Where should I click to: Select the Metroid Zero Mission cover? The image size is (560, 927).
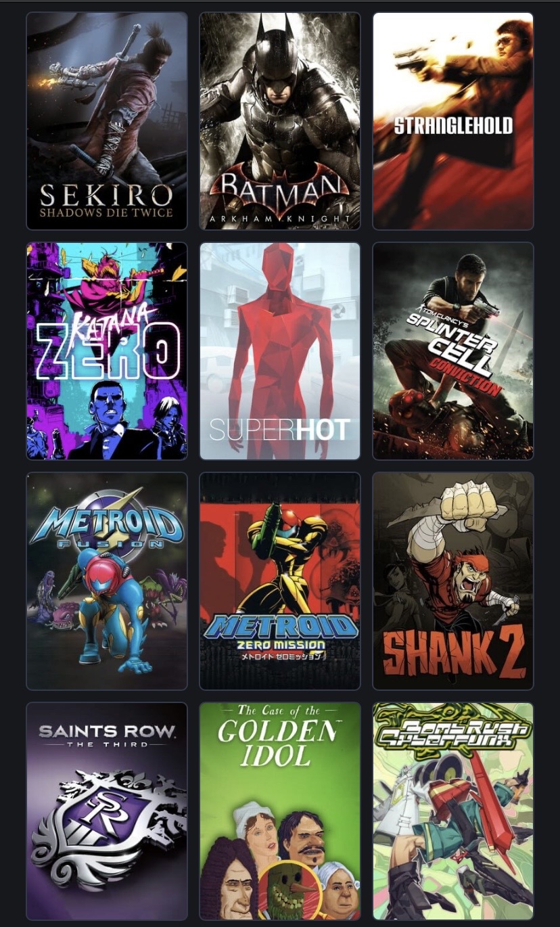280,581
